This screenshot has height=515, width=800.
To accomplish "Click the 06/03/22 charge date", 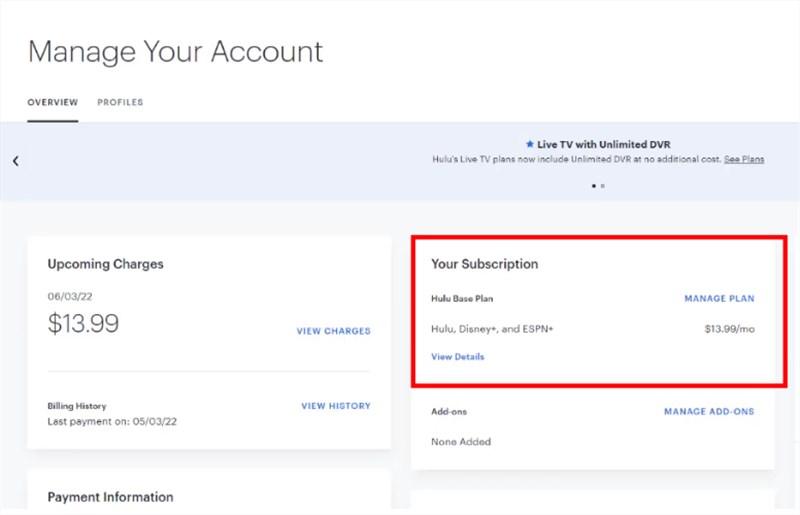I will coord(70,297).
